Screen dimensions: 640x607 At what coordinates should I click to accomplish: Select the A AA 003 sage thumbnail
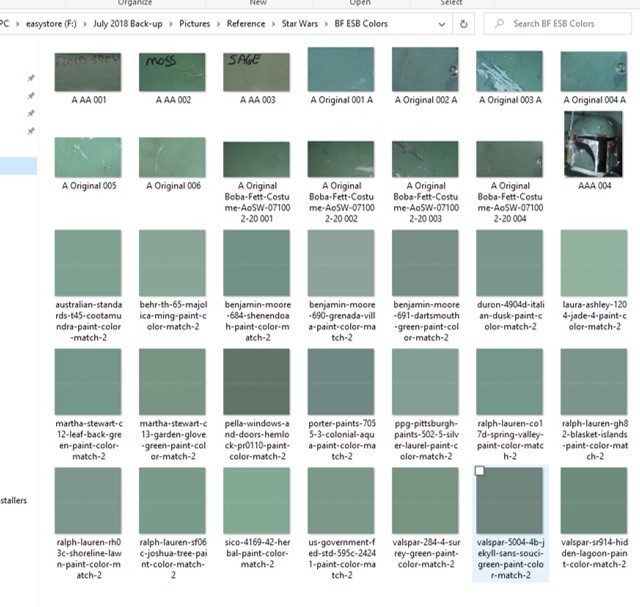point(257,72)
